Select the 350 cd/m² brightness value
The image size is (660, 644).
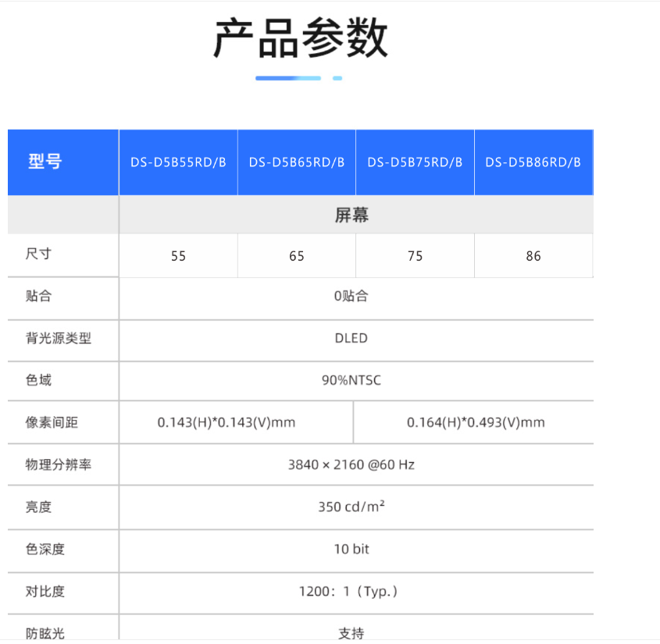351,507
